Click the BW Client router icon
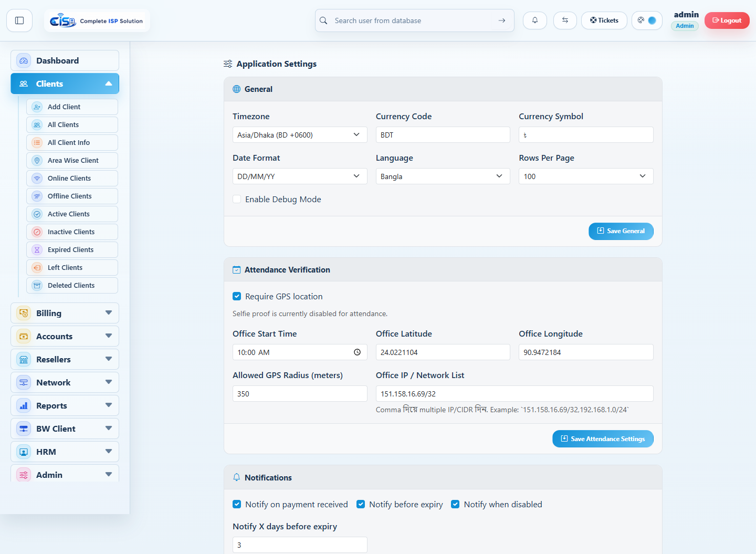Screen dimensions: 756x554 pyautogui.click(x=24, y=429)
